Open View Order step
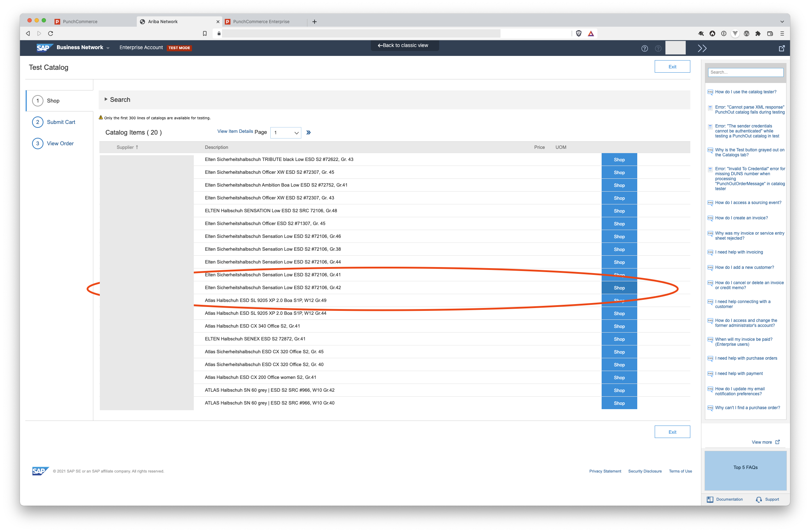Viewport: 810px width, 532px height. tap(60, 144)
